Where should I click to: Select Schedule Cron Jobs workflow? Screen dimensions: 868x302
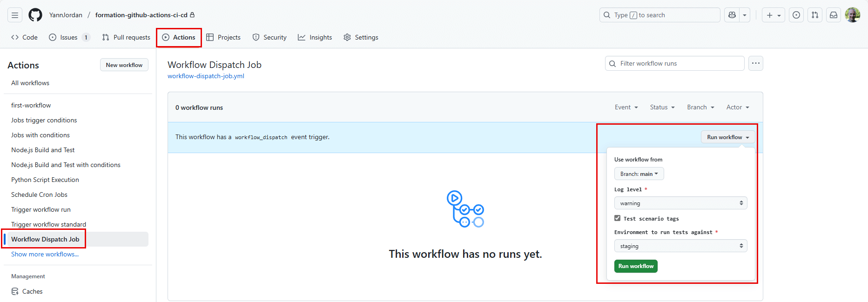coord(39,195)
